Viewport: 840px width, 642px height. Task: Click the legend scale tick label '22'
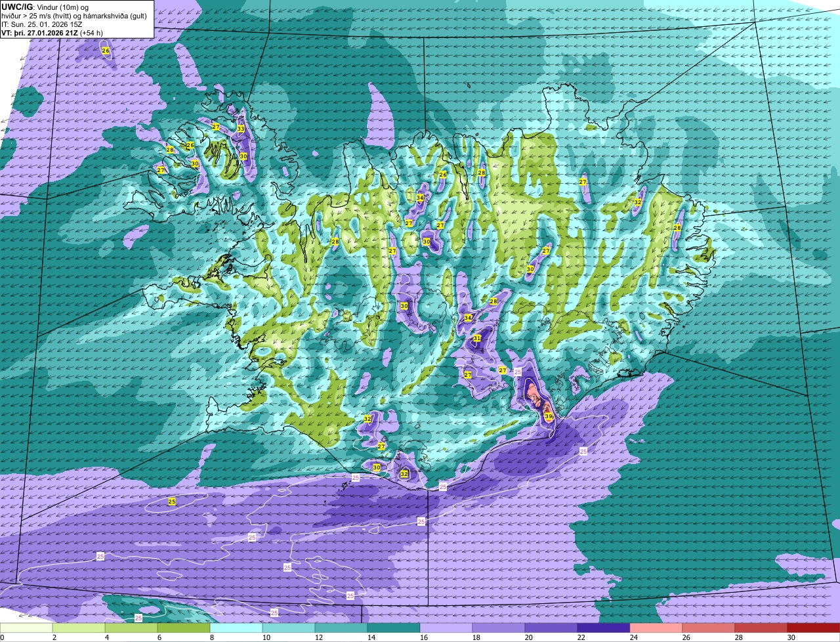click(581, 637)
